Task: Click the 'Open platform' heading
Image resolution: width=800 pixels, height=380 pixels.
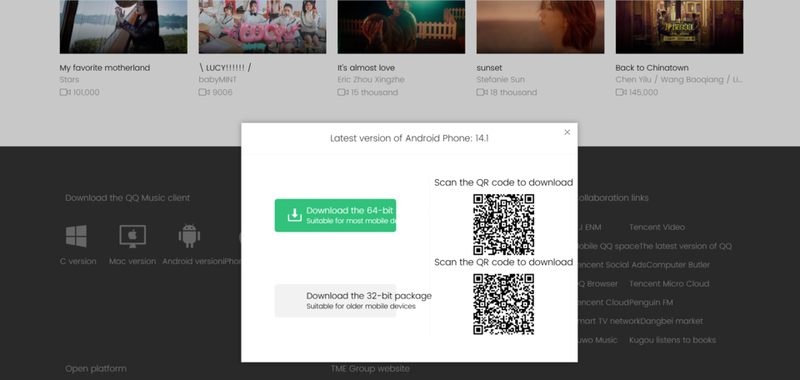Action: click(95, 368)
